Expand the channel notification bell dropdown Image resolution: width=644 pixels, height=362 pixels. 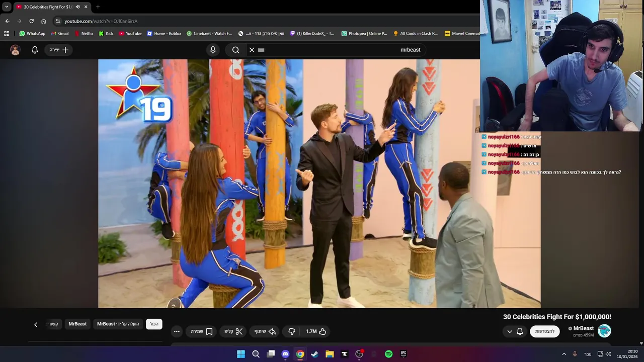click(x=515, y=331)
